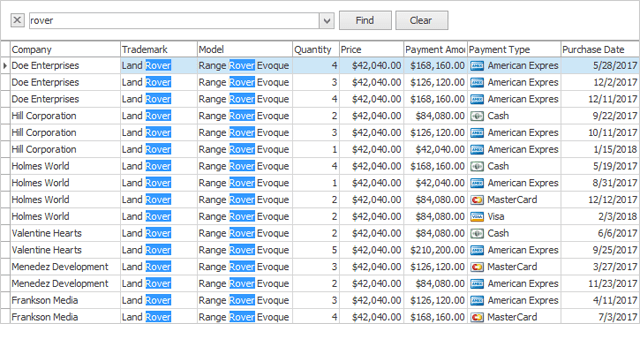Image resolution: width=640 pixels, height=360 pixels.
Task: Click $210,200.00 payment amount cell
Action: [436, 250]
